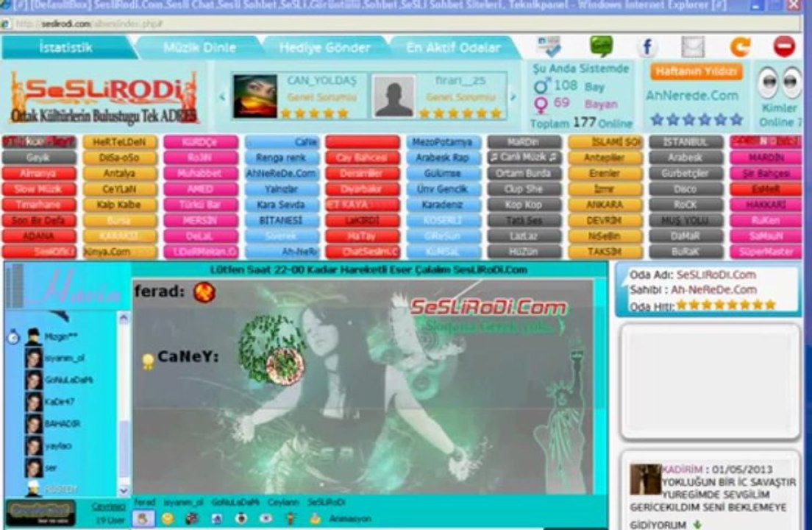Viewport: 812px width, 530px height.
Task: Click the yellow smiley emoji icon
Action: click(x=167, y=518)
